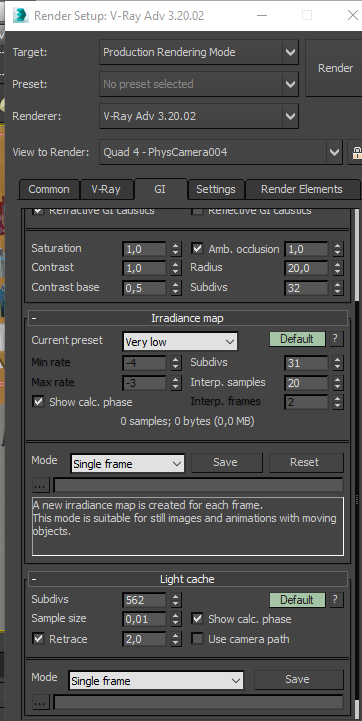Toggle Reflective GI caustics checkbox

198,211
